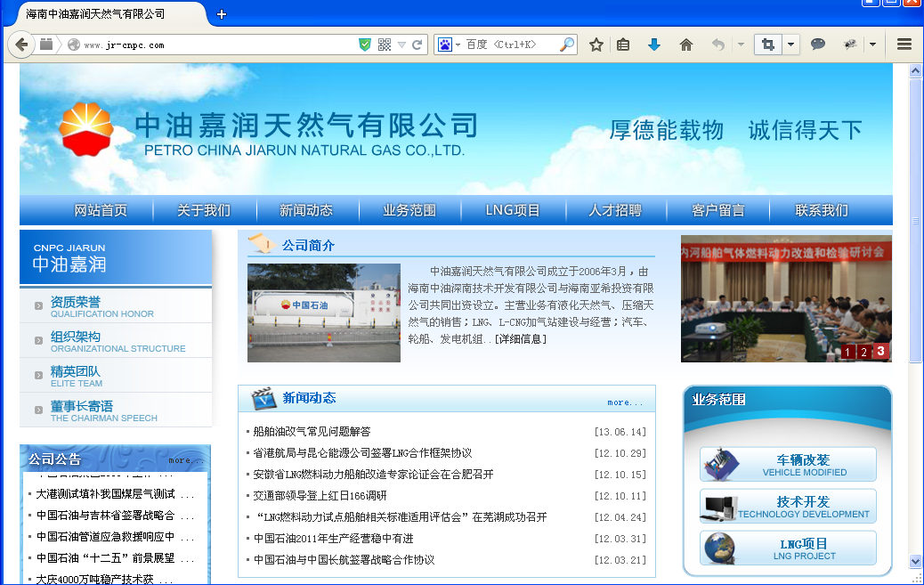The height and width of the screenshot is (585, 924).
Task: Open the 联系我们 navigation item
Action: click(822, 210)
